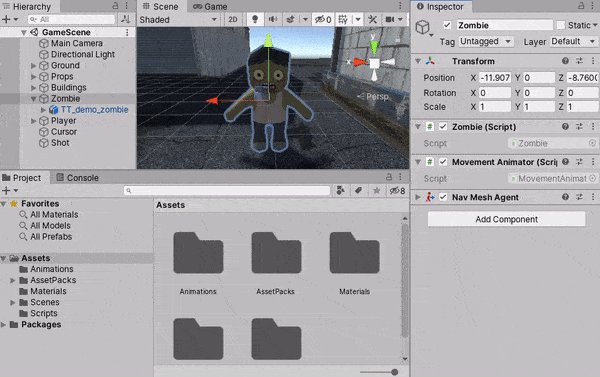Screen dimensions: 600x377
Task: Open the Hierarchy create plus menu
Action: coord(9,19)
